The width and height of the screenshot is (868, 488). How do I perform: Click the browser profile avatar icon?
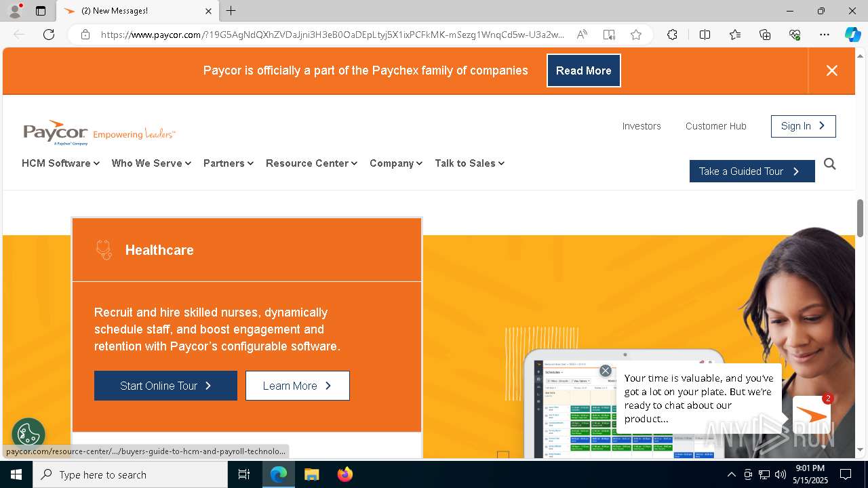[14, 11]
